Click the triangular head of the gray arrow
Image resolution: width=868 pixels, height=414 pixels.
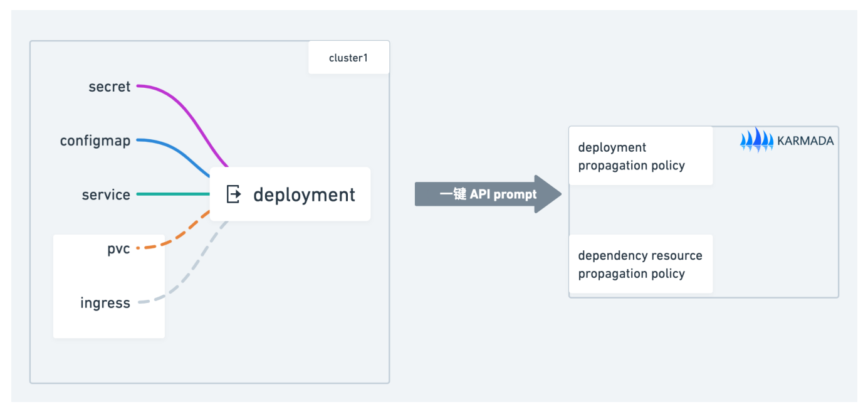point(548,194)
